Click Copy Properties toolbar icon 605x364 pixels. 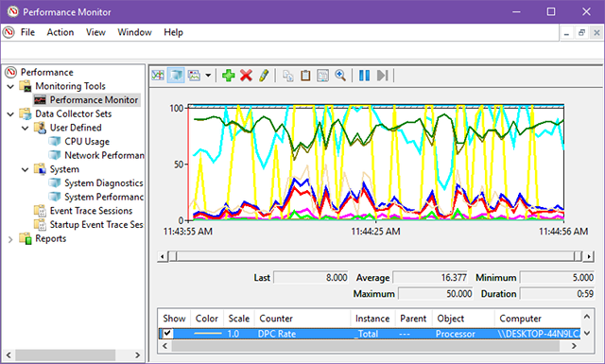[x=287, y=76]
